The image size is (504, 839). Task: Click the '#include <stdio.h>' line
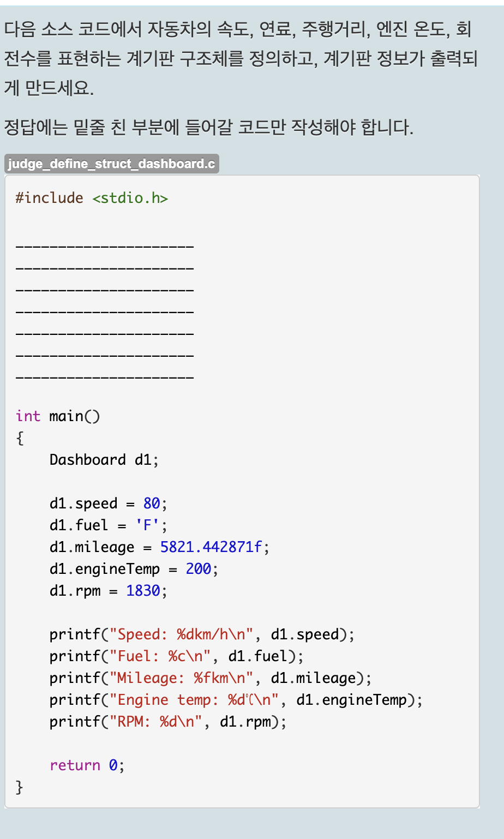92,197
